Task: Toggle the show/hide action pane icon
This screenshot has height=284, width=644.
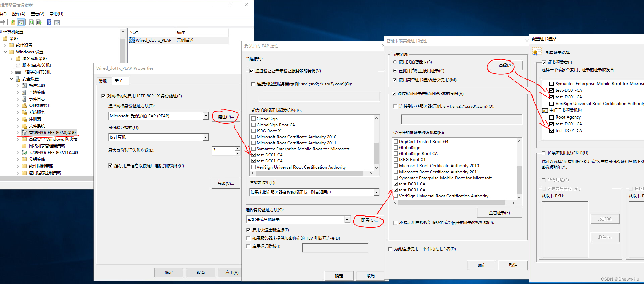Action: pyautogui.click(x=57, y=22)
